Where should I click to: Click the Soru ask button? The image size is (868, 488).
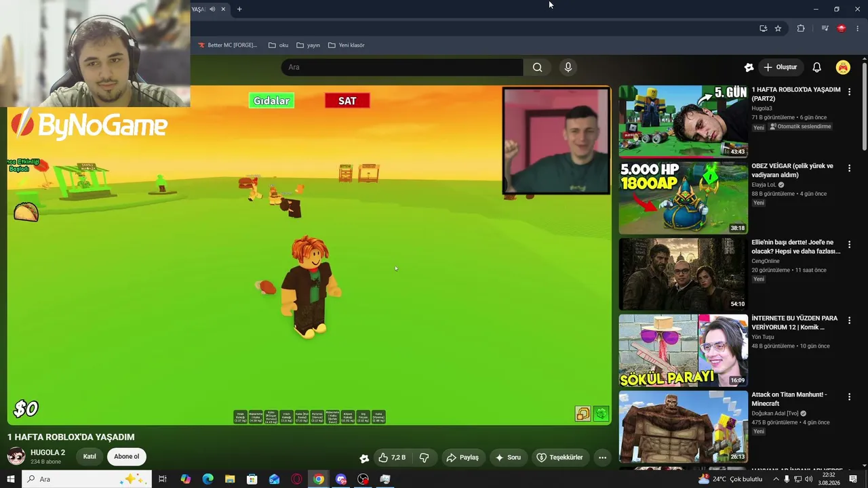[509, 457]
